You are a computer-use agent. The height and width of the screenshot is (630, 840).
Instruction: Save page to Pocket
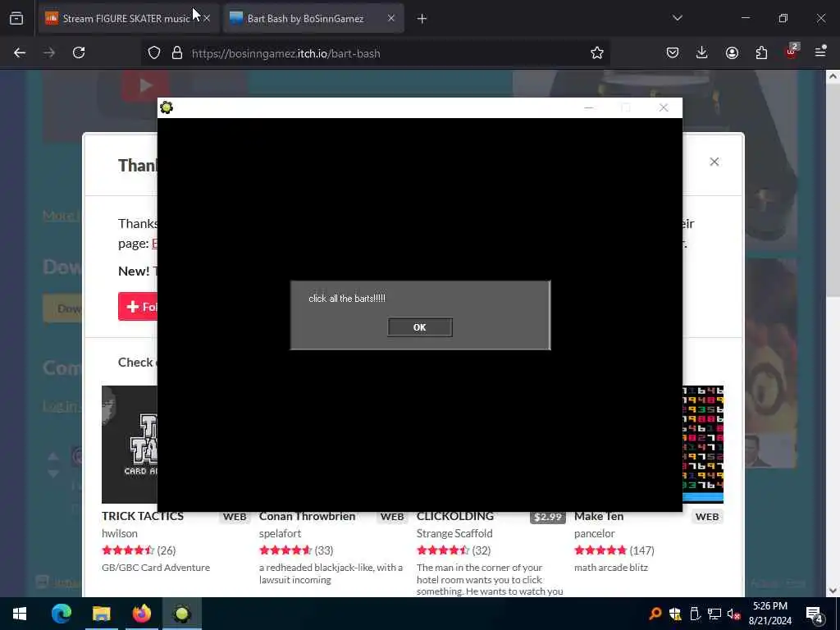click(x=673, y=52)
